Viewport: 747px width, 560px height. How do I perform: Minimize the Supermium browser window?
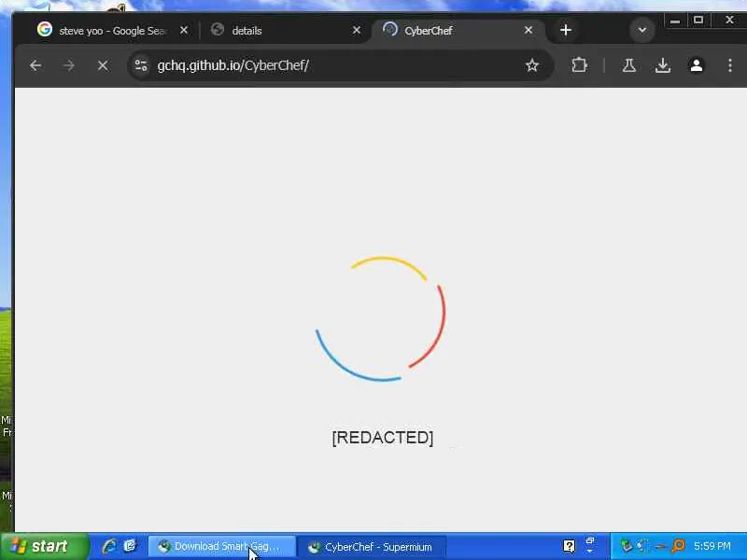(675, 21)
